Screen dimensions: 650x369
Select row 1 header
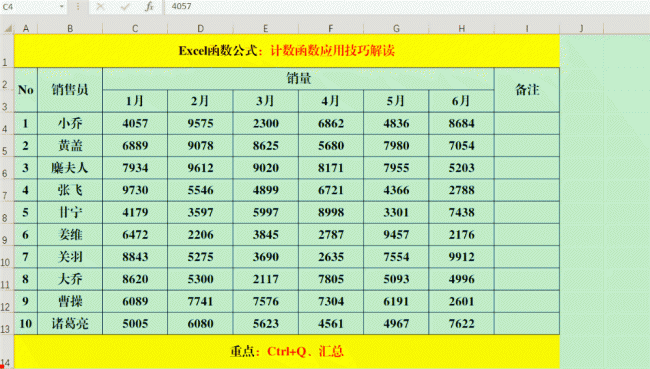point(7,51)
